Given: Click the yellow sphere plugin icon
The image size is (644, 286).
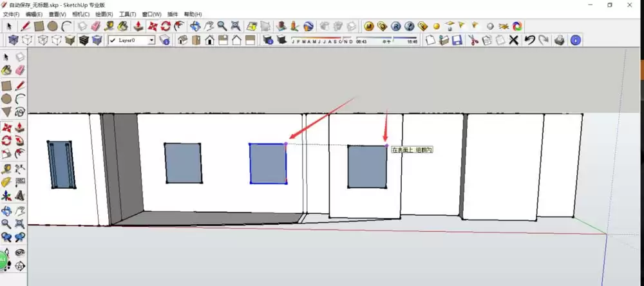Looking at the screenshot, I should coord(437,26).
